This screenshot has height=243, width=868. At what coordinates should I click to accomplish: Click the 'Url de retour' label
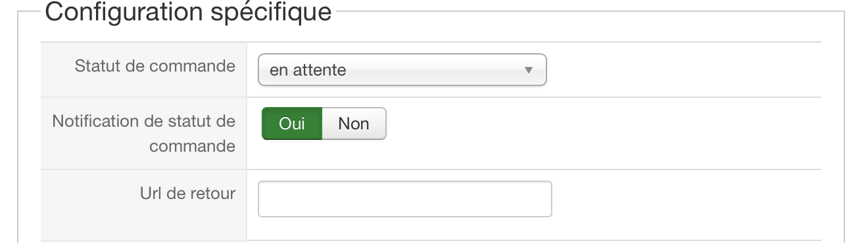[187, 194]
